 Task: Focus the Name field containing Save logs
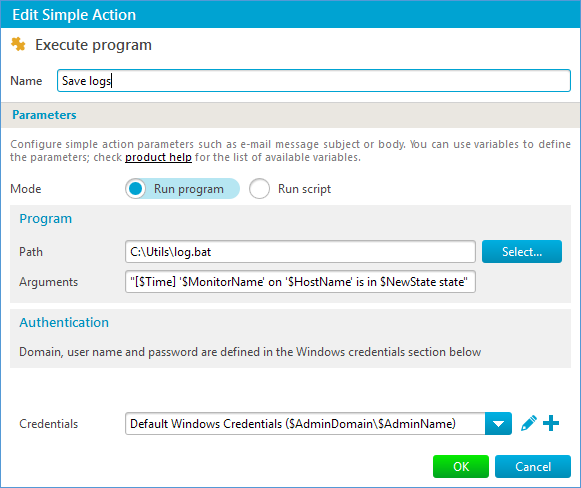[313, 80]
